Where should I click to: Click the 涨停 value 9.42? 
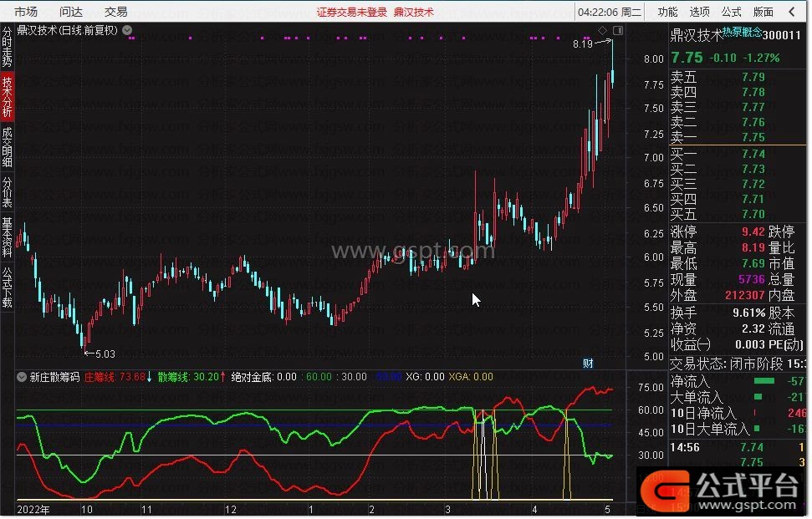click(753, 232)
